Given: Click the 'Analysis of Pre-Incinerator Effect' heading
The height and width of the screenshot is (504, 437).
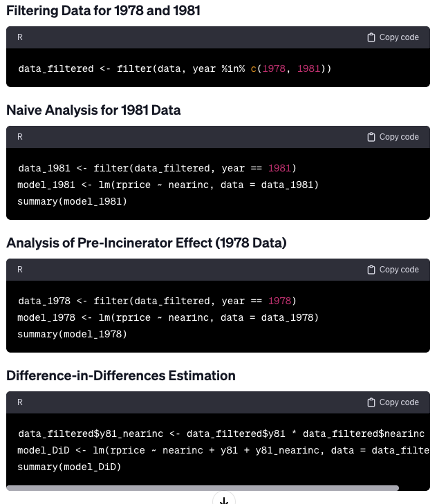Looking at the screenshot, I should point(147,243).
